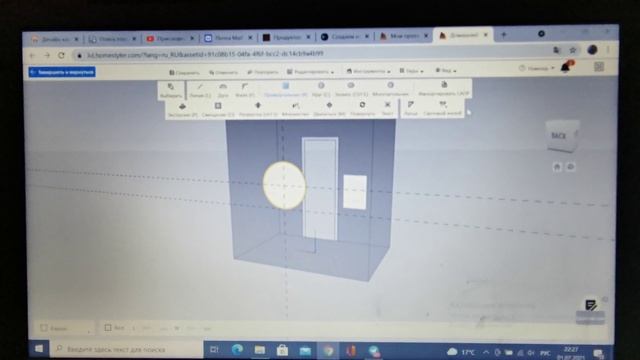Click the browser forward arrow

(x=47, y=55)
